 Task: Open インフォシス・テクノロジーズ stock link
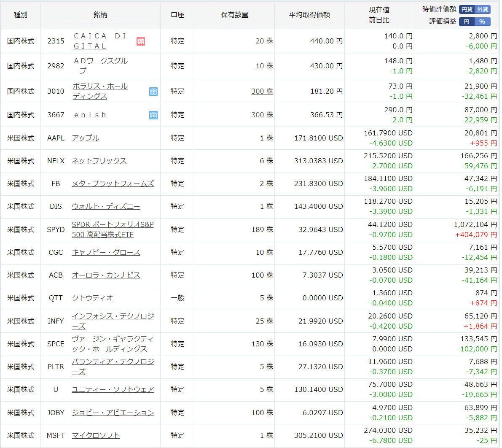(113, 321)
